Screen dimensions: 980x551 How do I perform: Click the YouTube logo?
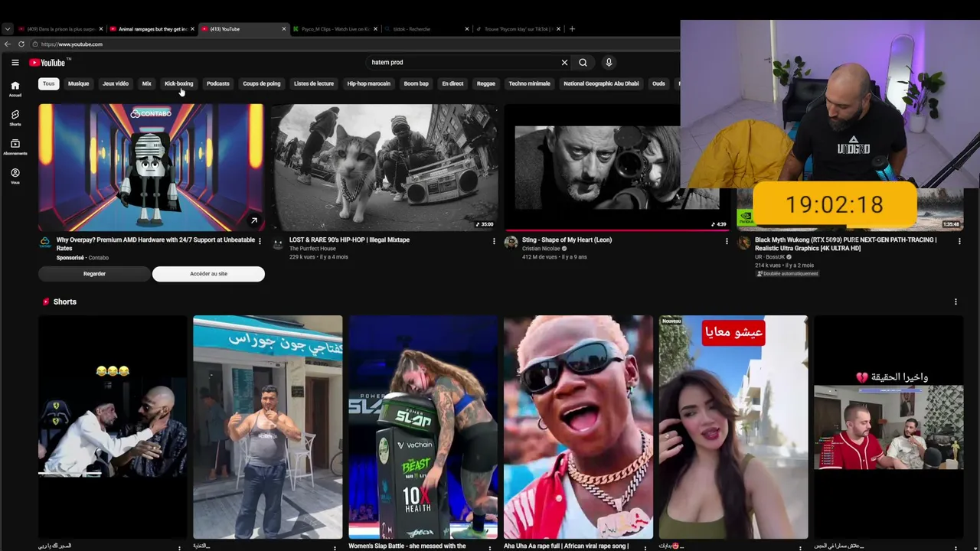pos(47,63)
